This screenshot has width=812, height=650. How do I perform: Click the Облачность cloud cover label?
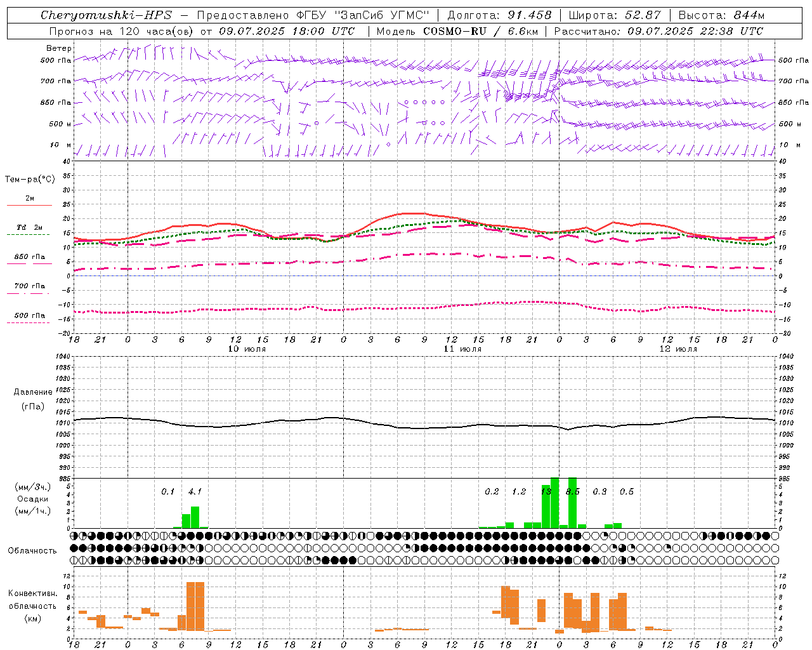[x=32, y=551]
